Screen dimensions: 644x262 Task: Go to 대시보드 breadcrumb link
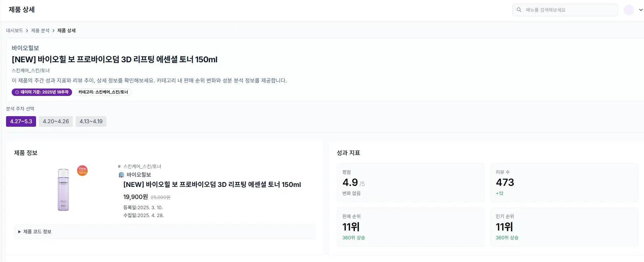click(x=14, y=31)
